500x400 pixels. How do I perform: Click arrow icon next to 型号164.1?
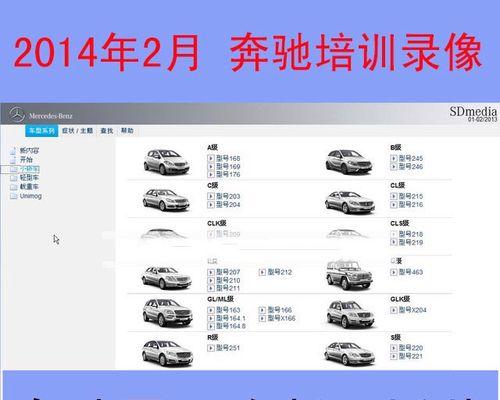coord(211,318)
